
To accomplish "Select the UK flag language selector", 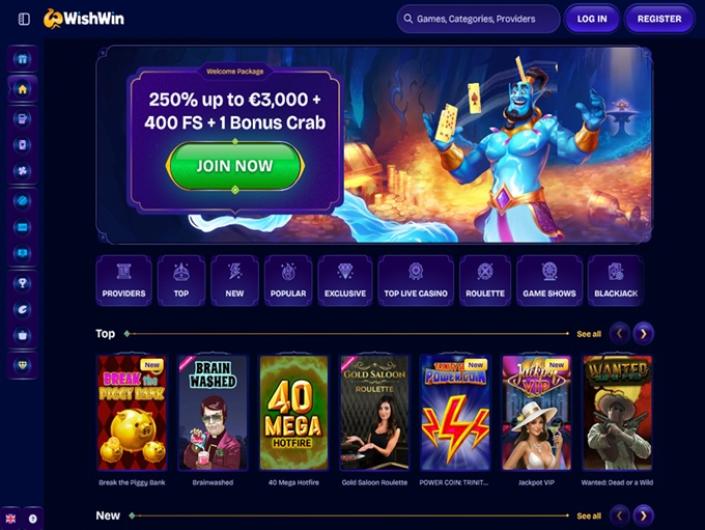I will 10,518.
